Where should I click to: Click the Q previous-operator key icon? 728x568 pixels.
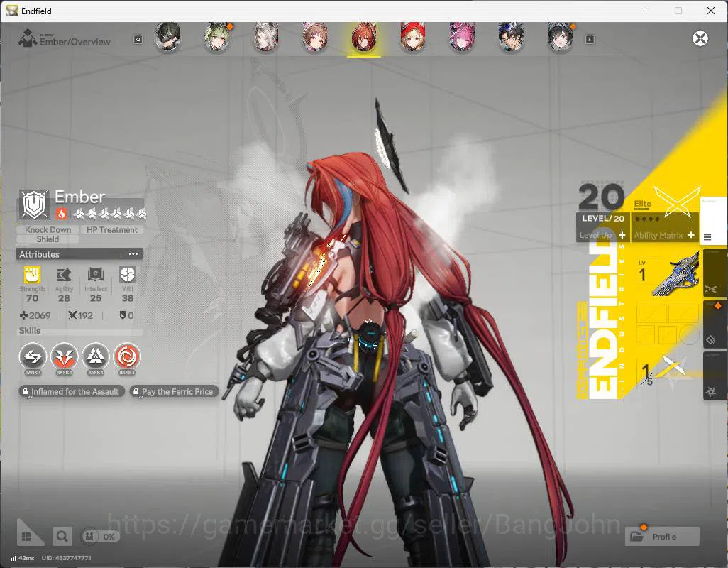(138, 40)
